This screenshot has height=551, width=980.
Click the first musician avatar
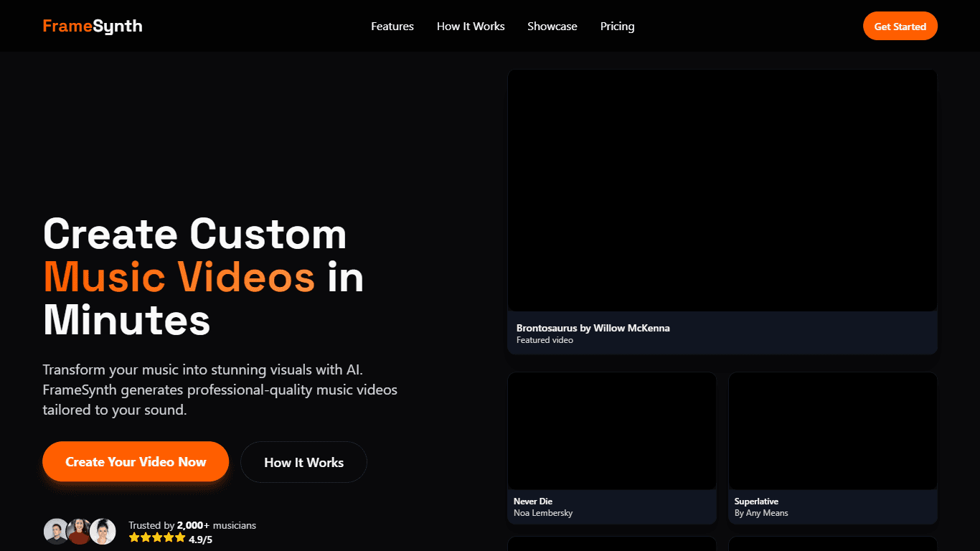pyautogui.click(x=56, y=532)
